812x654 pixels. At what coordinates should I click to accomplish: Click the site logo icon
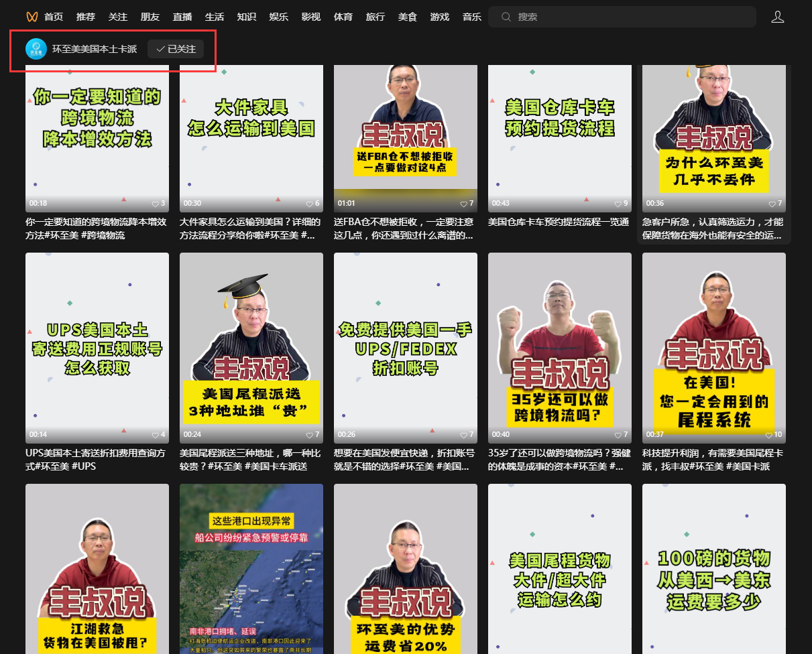coord(32,17)
